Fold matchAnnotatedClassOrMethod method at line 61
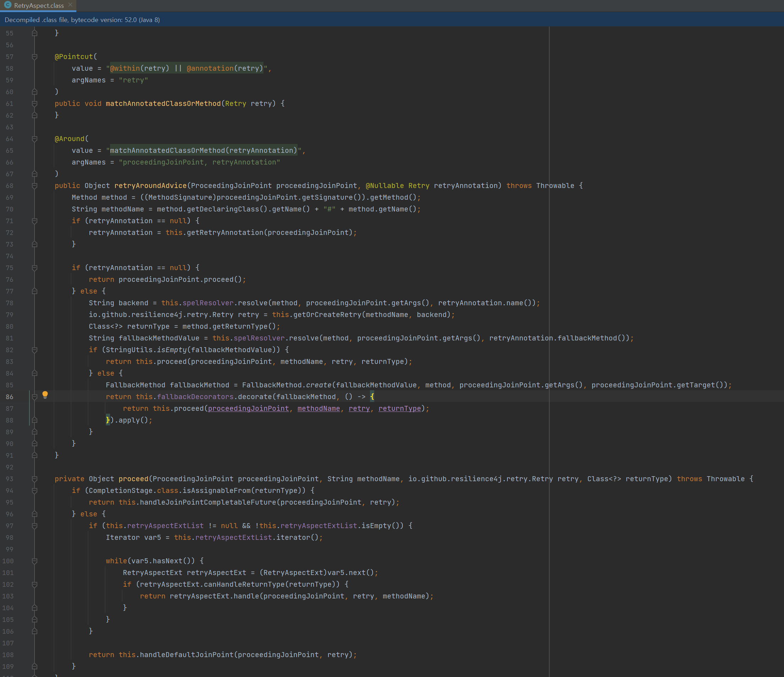The width and height of the screenshot is (784, 677). pyautogui.click(x=34, y=104)
